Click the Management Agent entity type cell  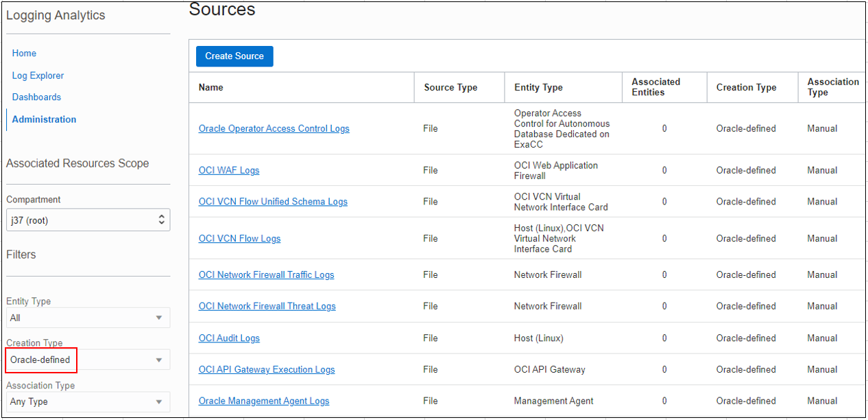coord(554,401)
